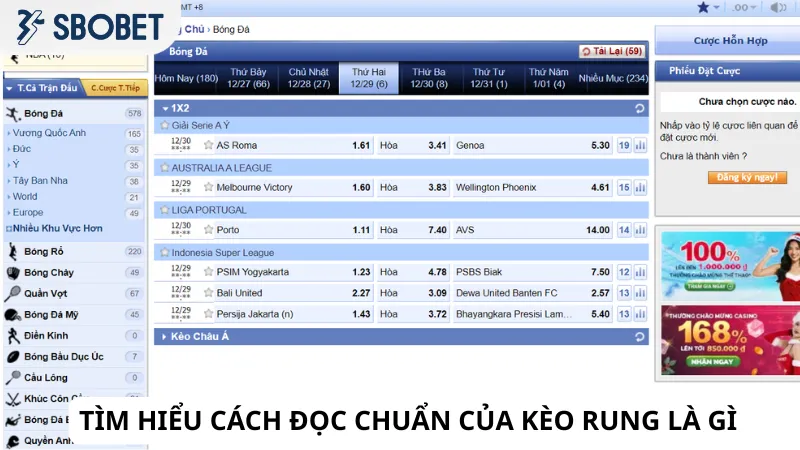Click the Bóng Bầu Dục Úc ball icon

(x=13, y=357)
